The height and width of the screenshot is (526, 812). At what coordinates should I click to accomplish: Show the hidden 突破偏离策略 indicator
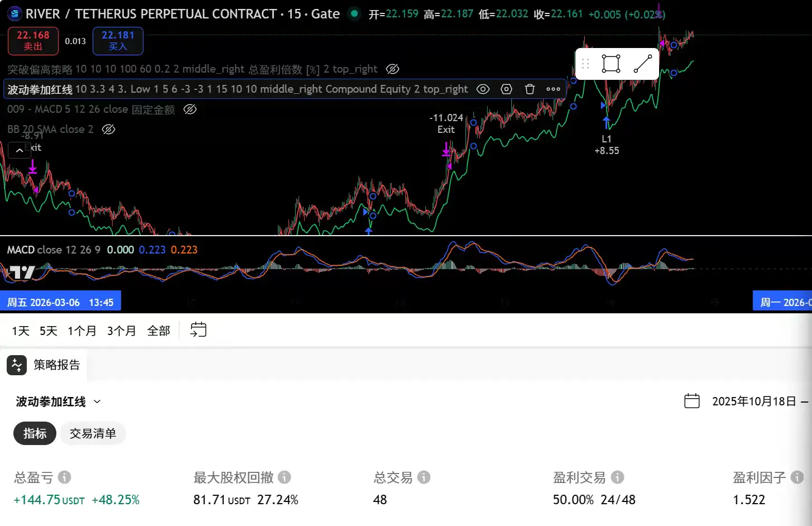(x=393, y=69)
